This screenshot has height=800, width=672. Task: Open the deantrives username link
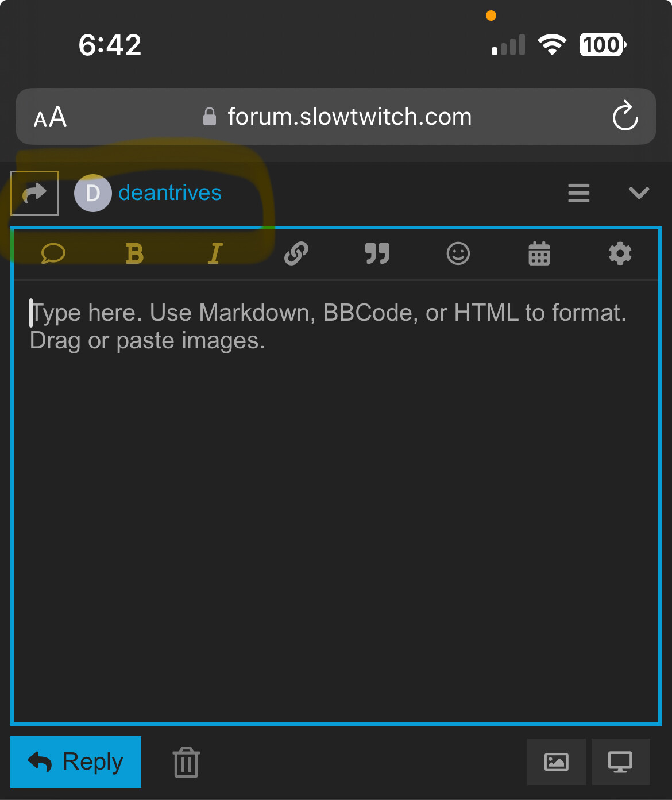pos(169,193)
